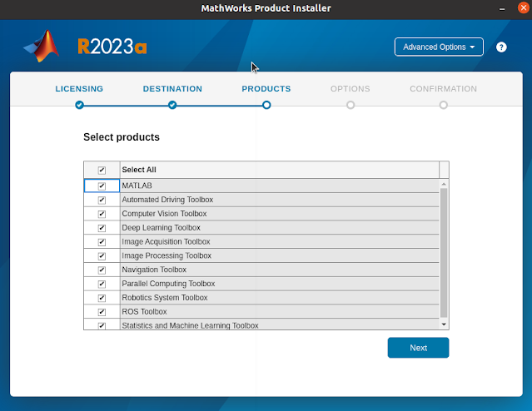Viewport: 532px width, 411px height.
Task: Toggle the Select All checkbox
Action: click(x=102, y=170)
